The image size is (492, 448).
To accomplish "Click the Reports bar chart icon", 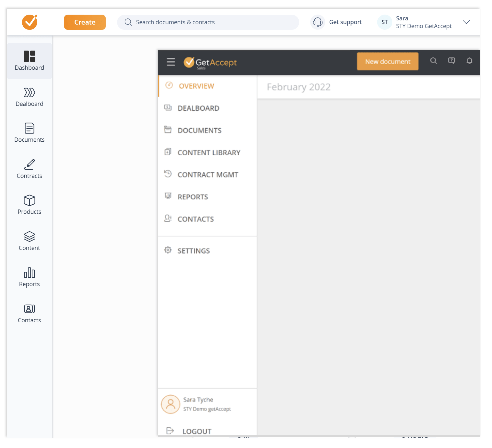I will (29, 274).
